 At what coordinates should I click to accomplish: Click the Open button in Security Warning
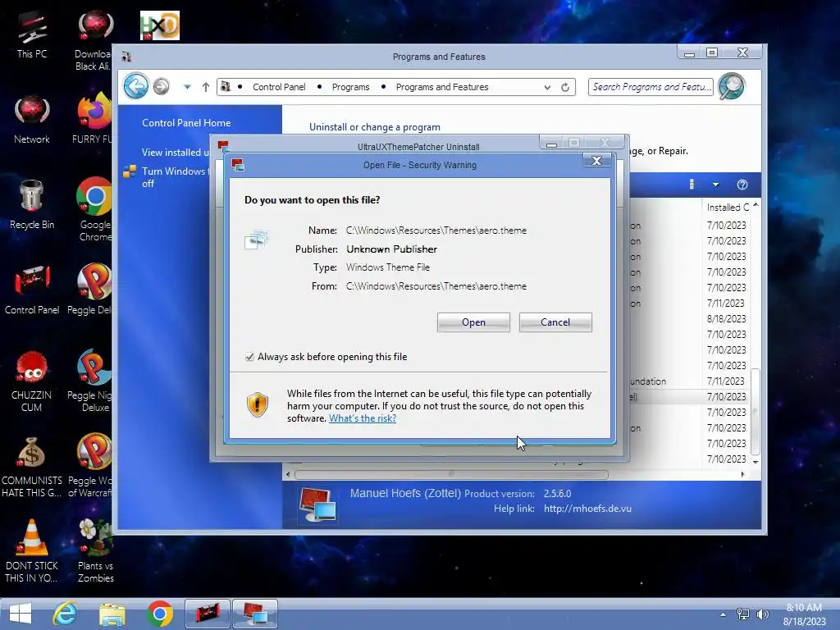click(473, 322)
